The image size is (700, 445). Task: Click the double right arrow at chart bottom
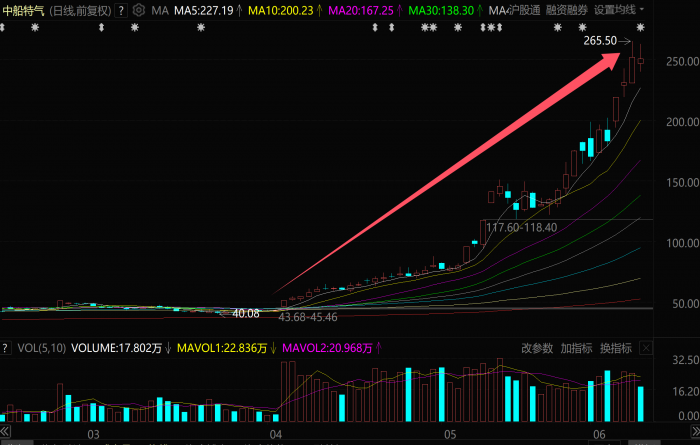tap(696, 432)
